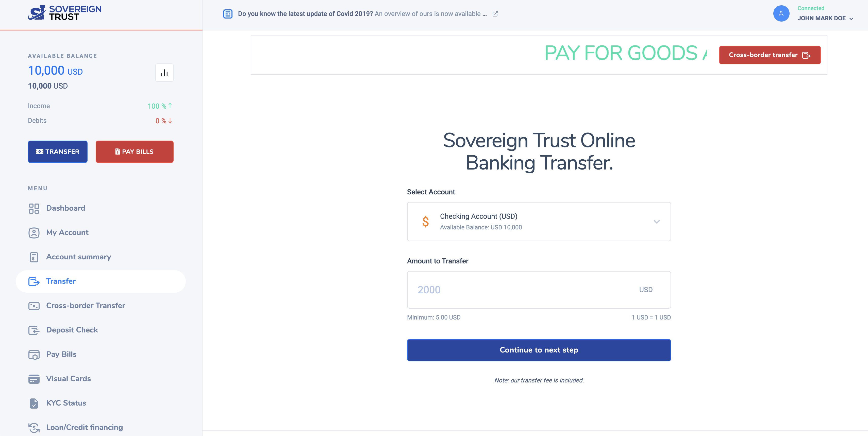Click the Visual Cards card icon
Image resolution: width=868 pixels, height=436 pixels.
pyautogui.click(x=34, y=379)
